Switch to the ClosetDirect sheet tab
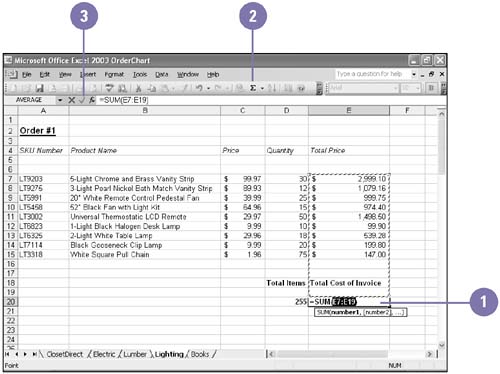 [64, 354]
